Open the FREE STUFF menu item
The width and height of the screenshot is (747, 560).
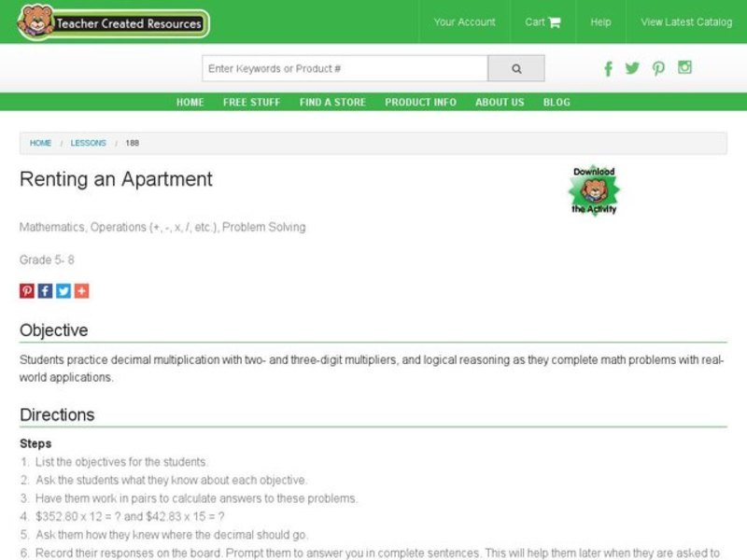(x=248, y=102)
